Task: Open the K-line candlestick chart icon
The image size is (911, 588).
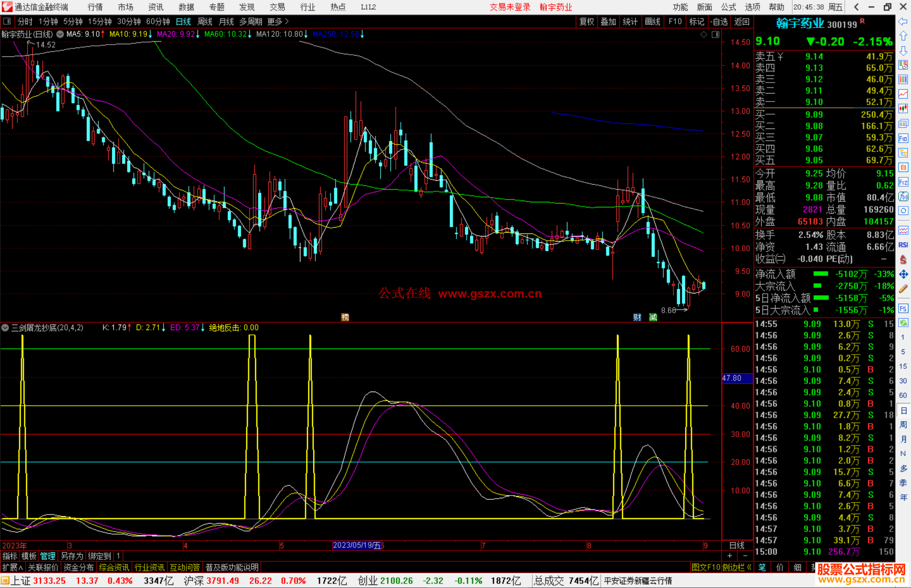Action: point(903,109)
